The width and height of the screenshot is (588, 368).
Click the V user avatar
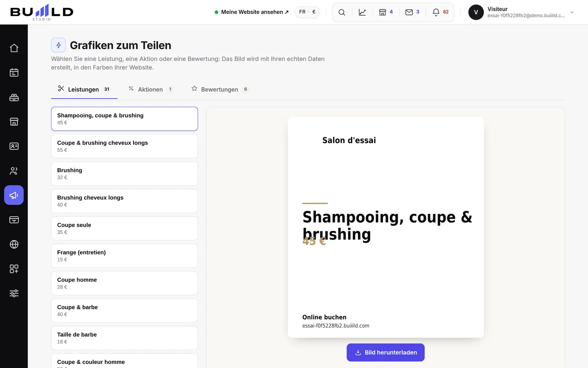pyautogui.click(x=476, y=12)
